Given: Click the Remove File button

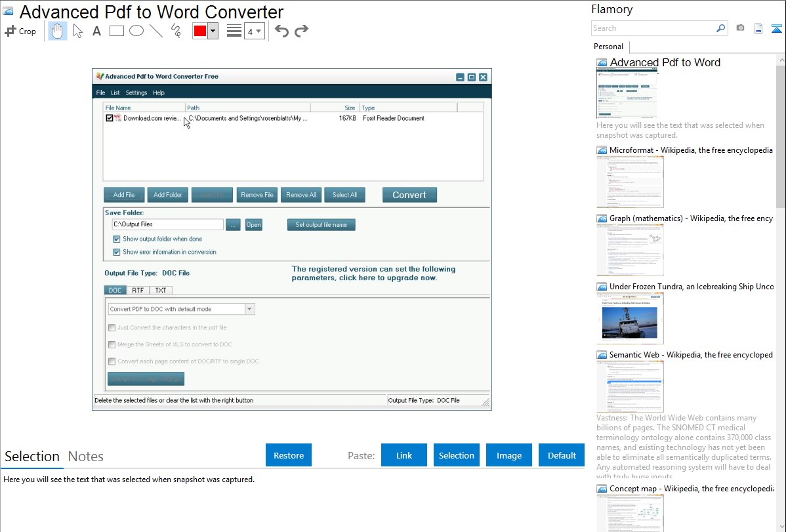Looking at the screenshot, I should tap(257, 195).
